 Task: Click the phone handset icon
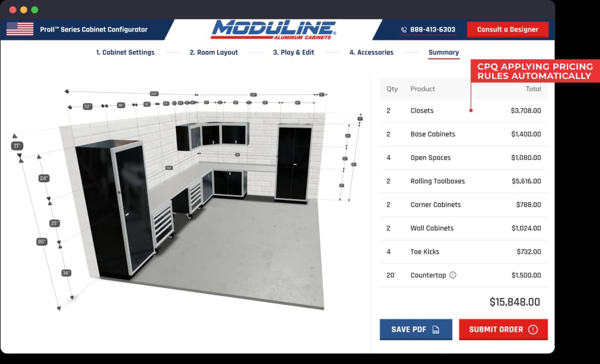(404, 29)
